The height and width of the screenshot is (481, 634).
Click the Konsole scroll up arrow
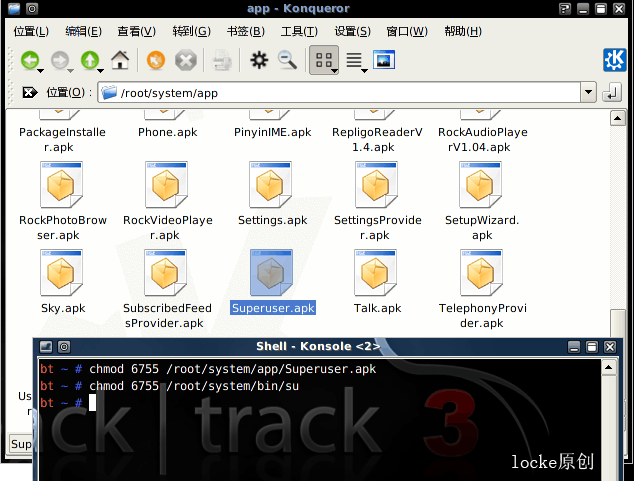(x=609, y=367)
